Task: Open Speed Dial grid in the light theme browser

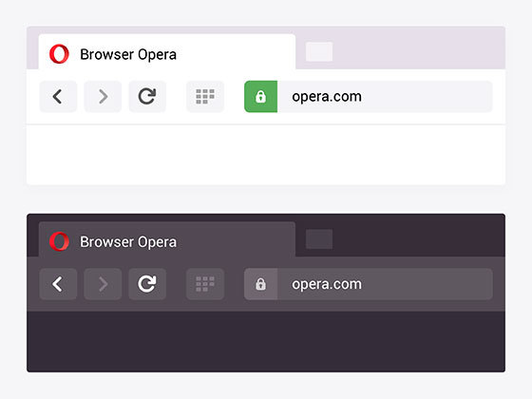Action: 205,96
